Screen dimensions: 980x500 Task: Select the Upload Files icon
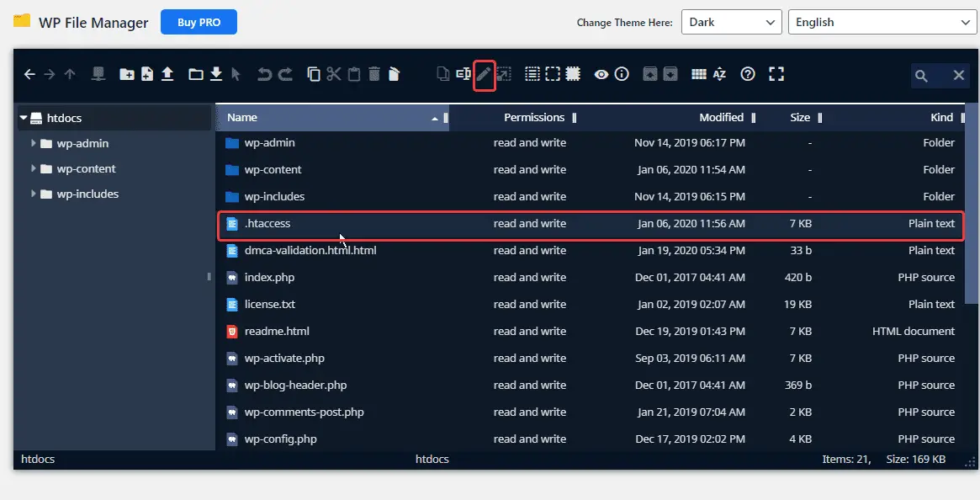(167, 74)
